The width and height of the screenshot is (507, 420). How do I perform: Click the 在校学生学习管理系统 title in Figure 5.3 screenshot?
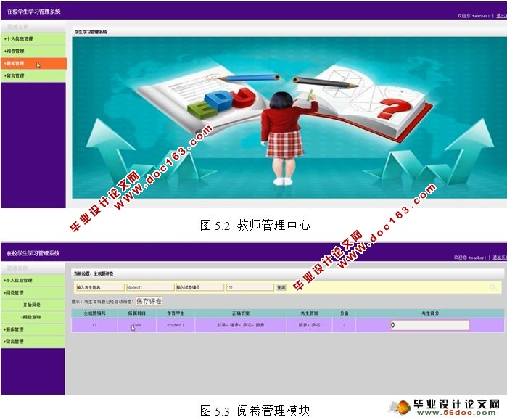pos(33,253)
